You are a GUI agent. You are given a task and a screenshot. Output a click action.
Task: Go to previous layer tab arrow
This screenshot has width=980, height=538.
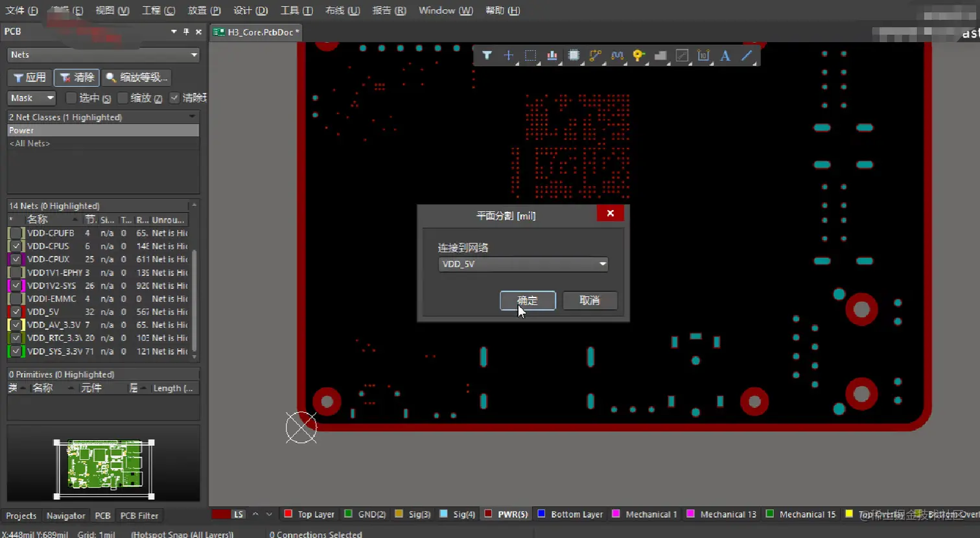coord(255,514)
